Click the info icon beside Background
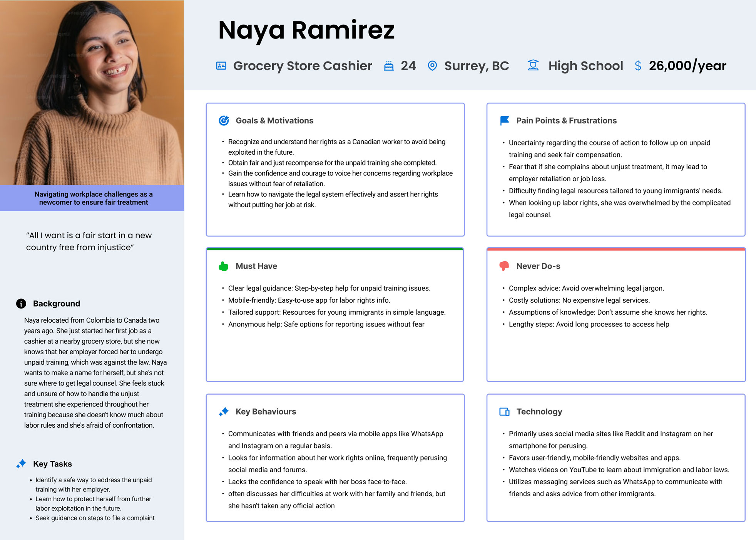This screenshot has height=540, width=756. [x=21, y=304]
